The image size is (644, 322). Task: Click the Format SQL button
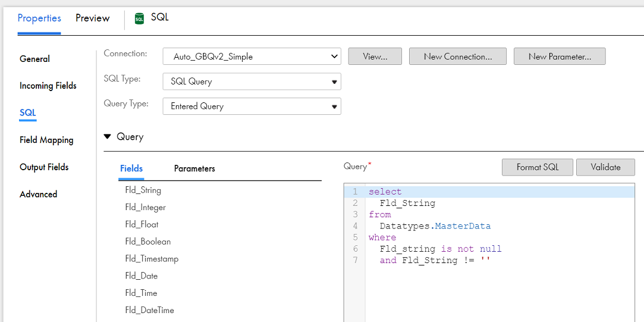click(537, 167)
